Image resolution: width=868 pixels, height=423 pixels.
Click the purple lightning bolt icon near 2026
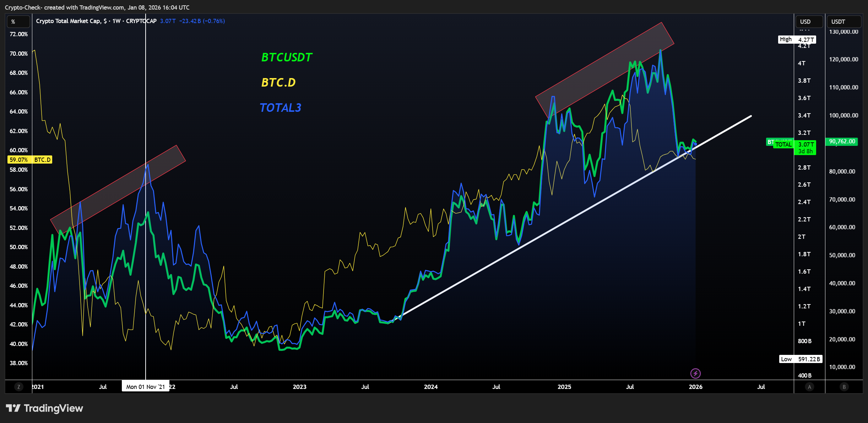(695, 373)
